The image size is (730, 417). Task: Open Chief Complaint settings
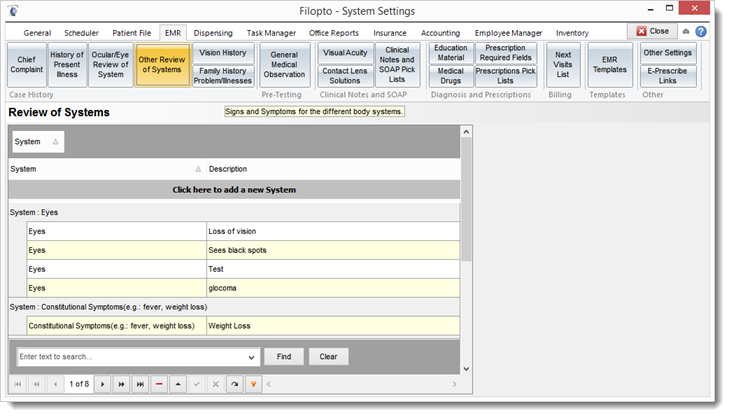(27, 65)
